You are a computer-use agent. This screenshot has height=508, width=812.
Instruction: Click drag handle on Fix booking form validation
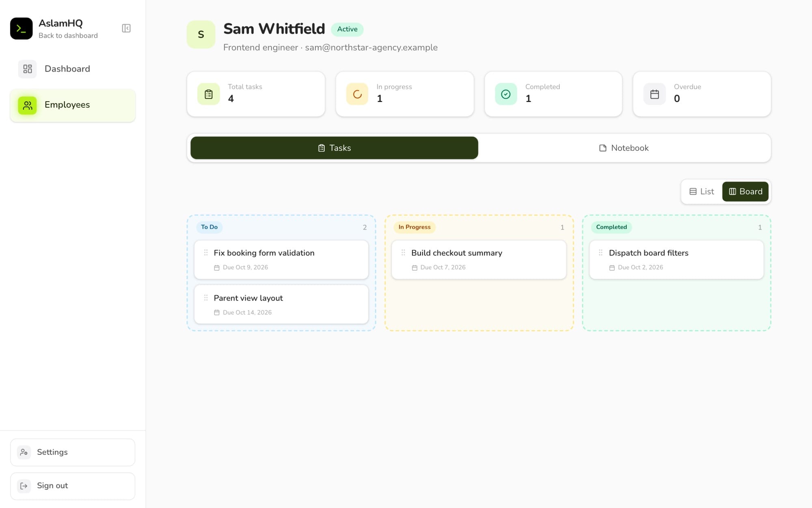point(206,253)
